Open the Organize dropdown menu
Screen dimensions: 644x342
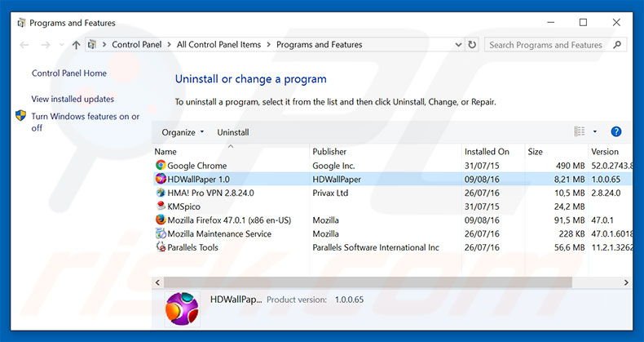tap(183, 132)
